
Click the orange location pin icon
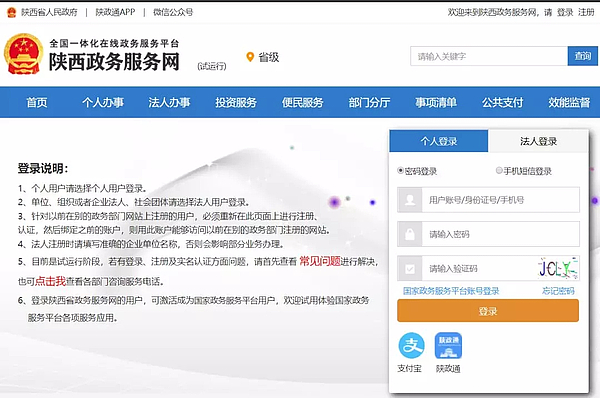pos(250,57)
